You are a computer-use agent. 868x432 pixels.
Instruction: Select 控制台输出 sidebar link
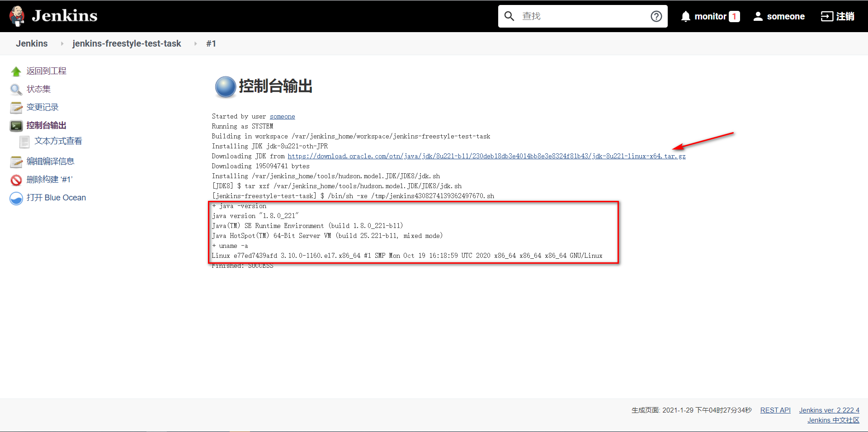pyautogui.click(x=46, y=125)
